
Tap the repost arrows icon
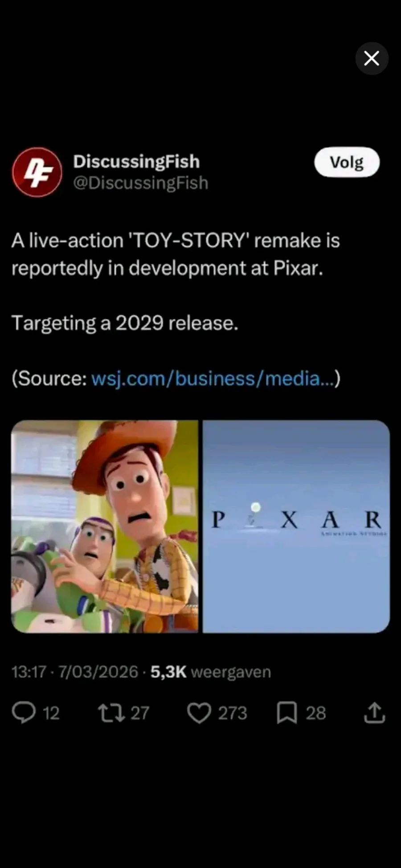click(x=111, y=713)
